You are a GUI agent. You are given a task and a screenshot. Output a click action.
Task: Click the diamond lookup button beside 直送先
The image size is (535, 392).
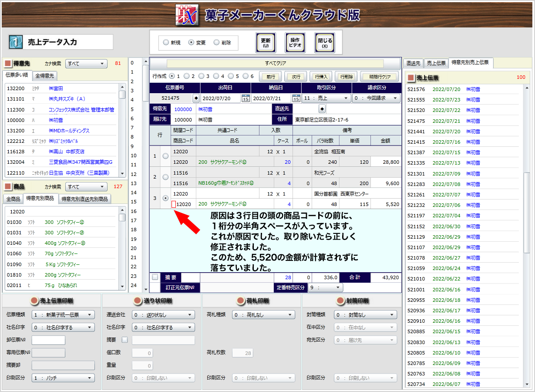click(322, 108)
